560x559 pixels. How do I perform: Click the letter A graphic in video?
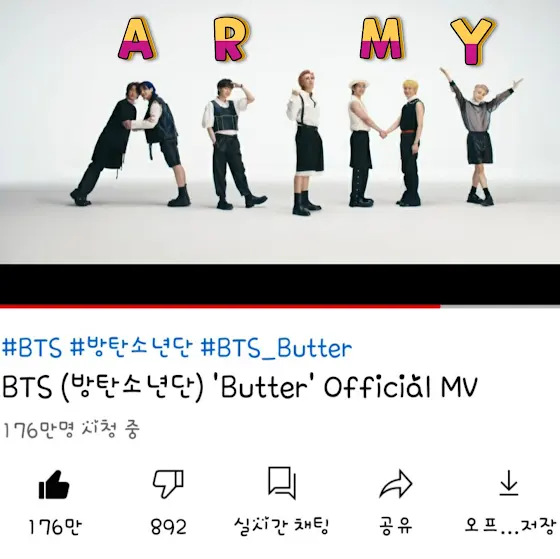click(x=137, y=39)
